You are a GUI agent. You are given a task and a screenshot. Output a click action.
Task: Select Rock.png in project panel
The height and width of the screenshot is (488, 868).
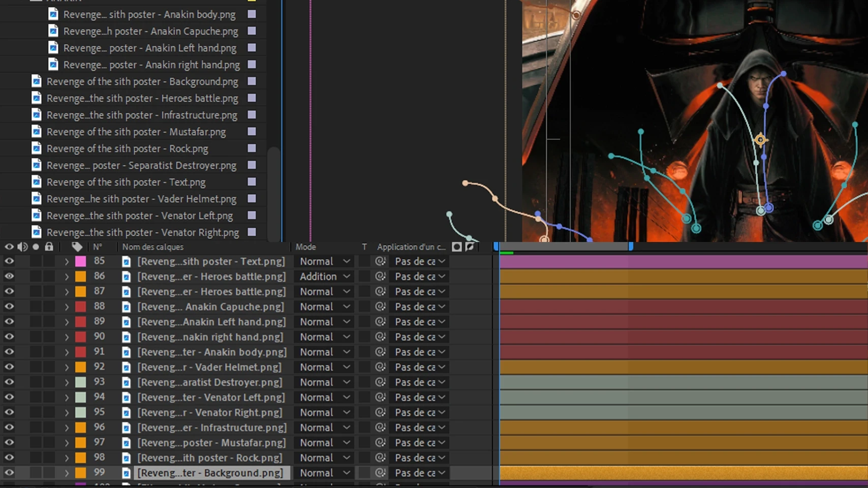[128, 148]
